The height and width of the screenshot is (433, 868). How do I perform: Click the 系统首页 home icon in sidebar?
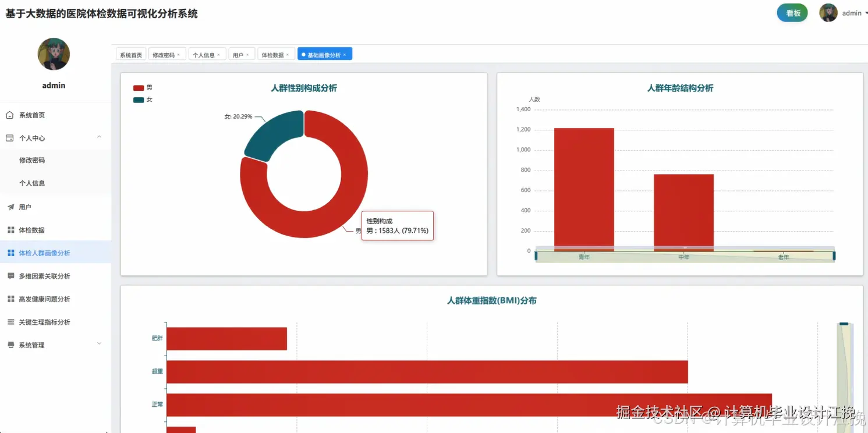[x=10, y=115]
